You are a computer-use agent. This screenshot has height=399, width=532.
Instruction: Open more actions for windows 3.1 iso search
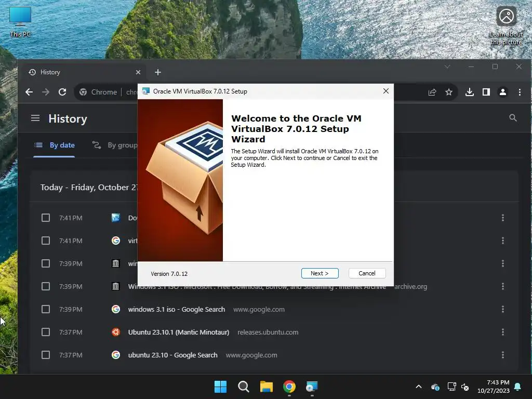tap(503, 309)
